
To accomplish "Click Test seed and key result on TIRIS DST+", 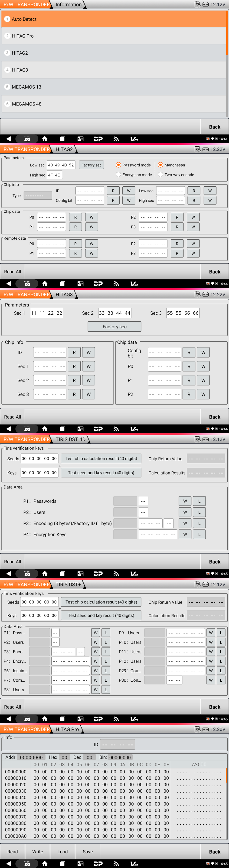I will (101, 615).
